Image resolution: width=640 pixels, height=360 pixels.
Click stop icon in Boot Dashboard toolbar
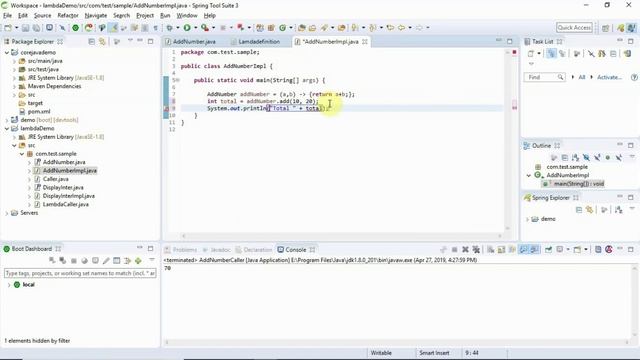coord(74,261)
